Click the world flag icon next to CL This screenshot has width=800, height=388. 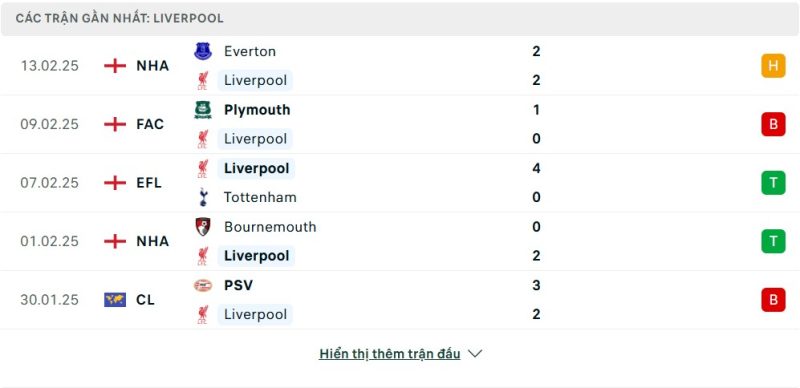pos(115,300)
